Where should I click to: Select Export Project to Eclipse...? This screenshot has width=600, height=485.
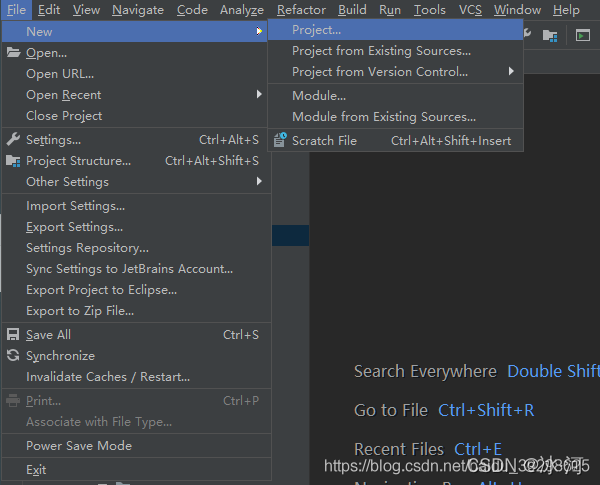[x=136, y=290]
